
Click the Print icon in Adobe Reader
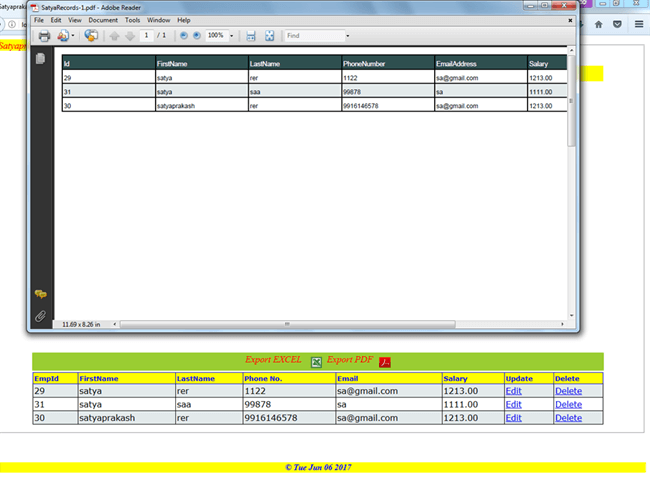pyautogui.click(x=44, y=36)
